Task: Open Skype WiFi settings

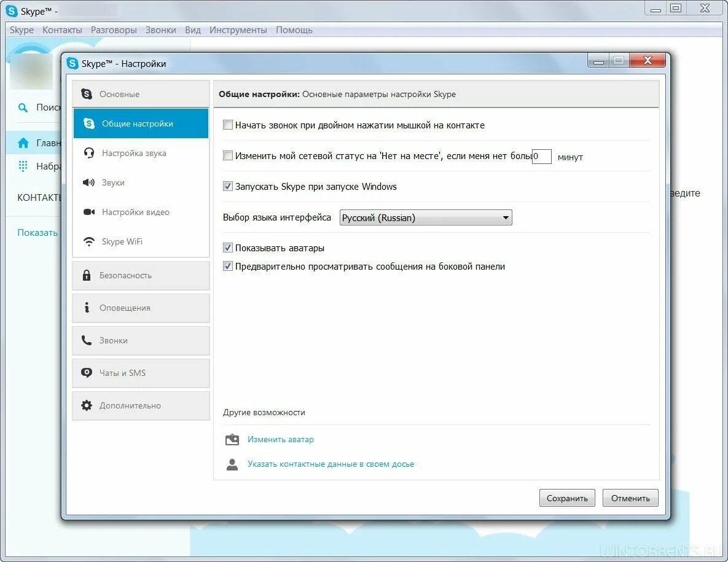Action: (x=141, y=241)
